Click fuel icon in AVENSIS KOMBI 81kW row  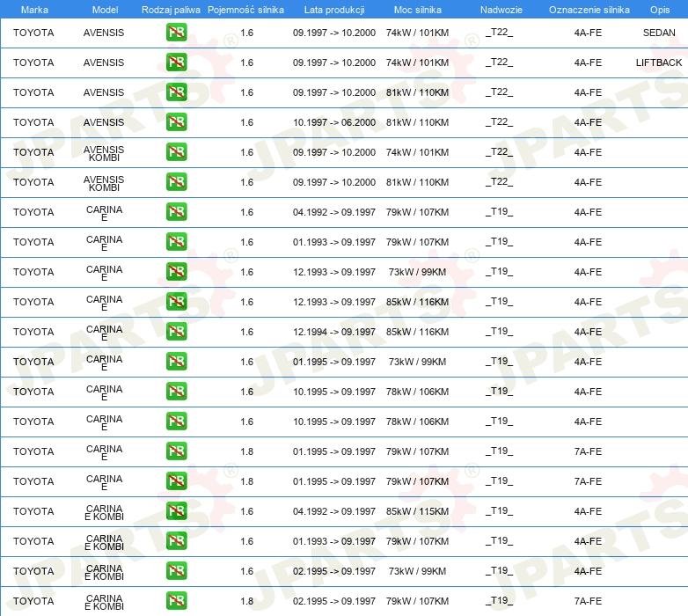click(x=176, y=181)
